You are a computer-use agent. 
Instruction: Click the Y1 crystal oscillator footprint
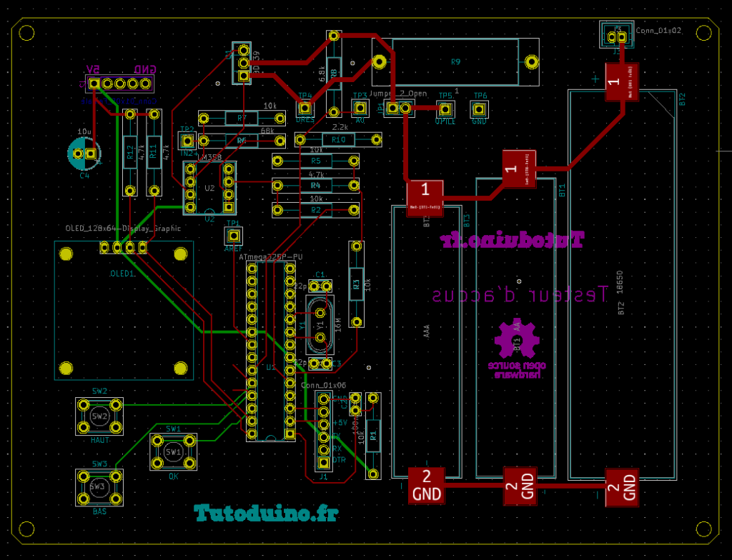[x=320, y=324]
